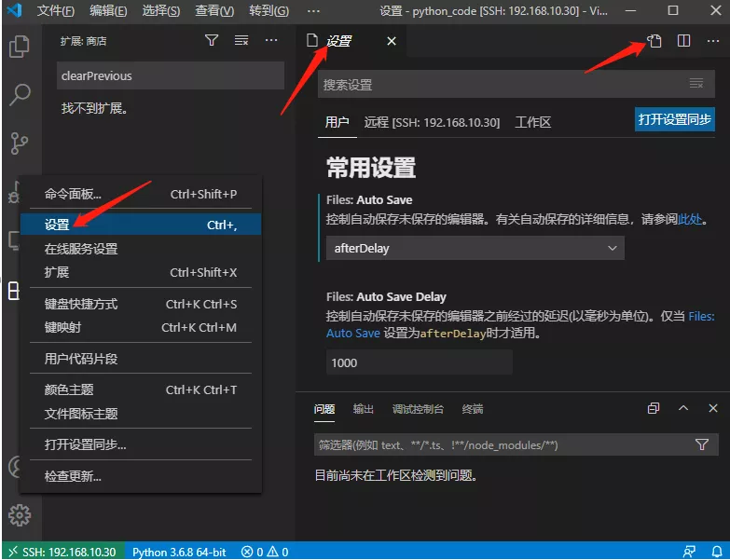This screenshot has height=560, width=730.
Task: Follow the 此处 auto save link
Action: tap(689, 221)
